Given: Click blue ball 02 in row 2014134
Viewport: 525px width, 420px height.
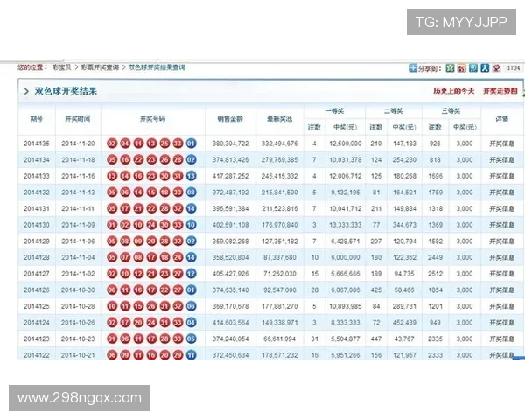Looking at the screenshot, I should point(191,160).
